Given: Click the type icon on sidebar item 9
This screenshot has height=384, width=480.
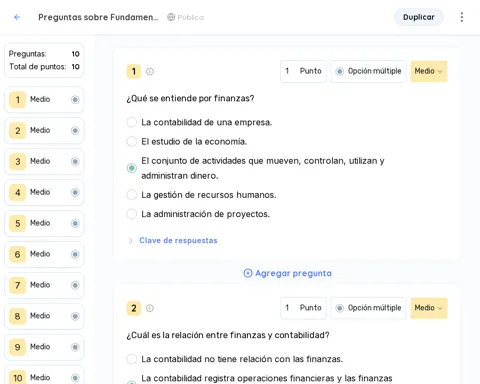Looking at the screenshot, I should 75,347.
